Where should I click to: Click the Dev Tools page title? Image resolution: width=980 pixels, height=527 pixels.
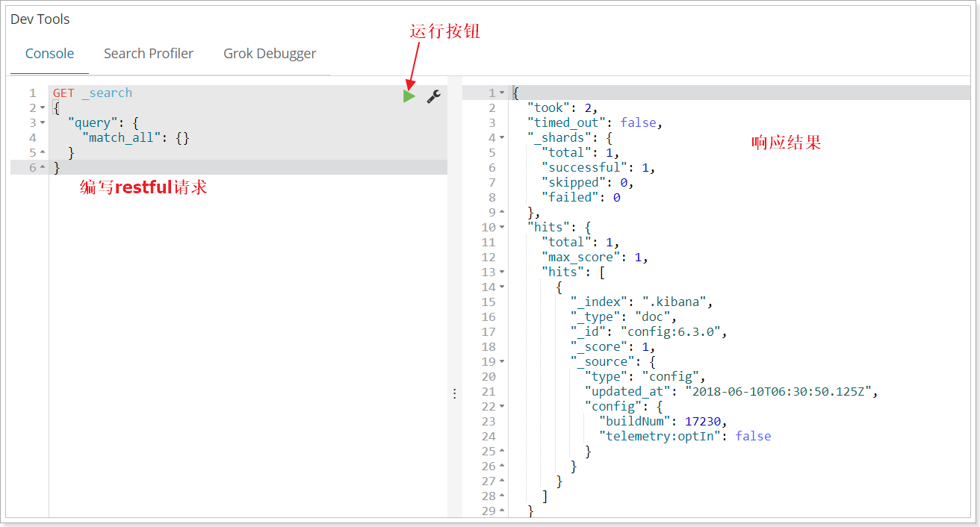pyautogui.click(x=40, y=19)
